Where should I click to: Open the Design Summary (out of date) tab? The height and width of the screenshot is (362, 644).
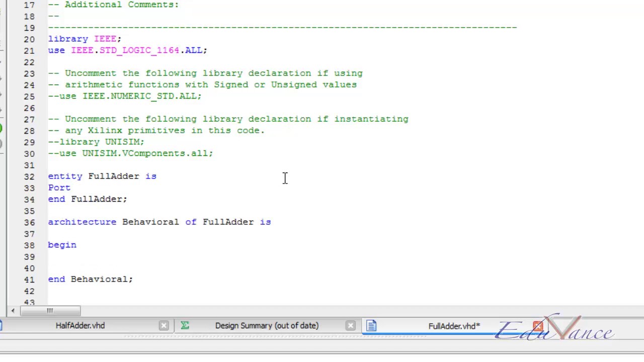pos(267,326)
